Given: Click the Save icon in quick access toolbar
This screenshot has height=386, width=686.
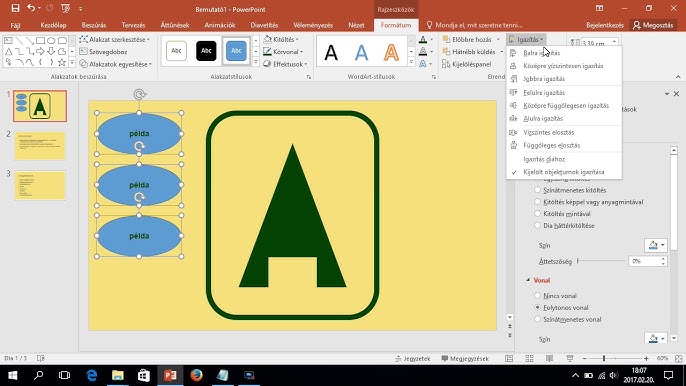Looking at the screenshot, I should click(x=15, y=8).
